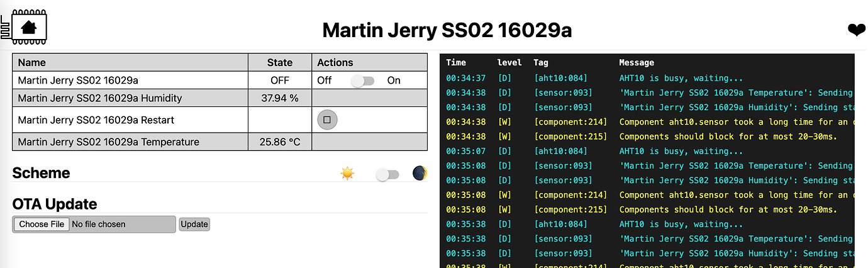Click 'AHT10 is busy, waiting...' message at 00:34:37
This screenshot has width=868, height=268.
681,78
